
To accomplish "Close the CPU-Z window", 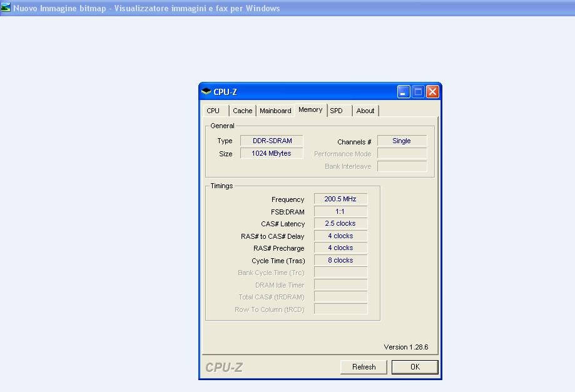I will click(x=432, y=91).
